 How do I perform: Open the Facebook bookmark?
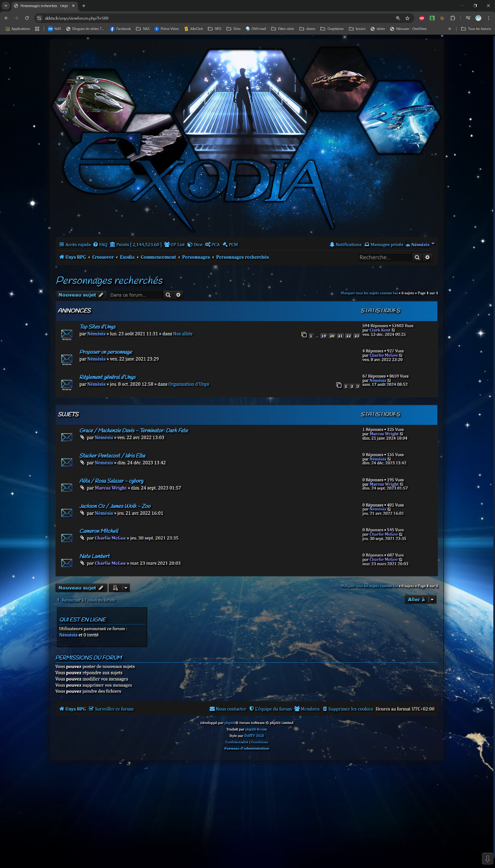click(120, 29)
